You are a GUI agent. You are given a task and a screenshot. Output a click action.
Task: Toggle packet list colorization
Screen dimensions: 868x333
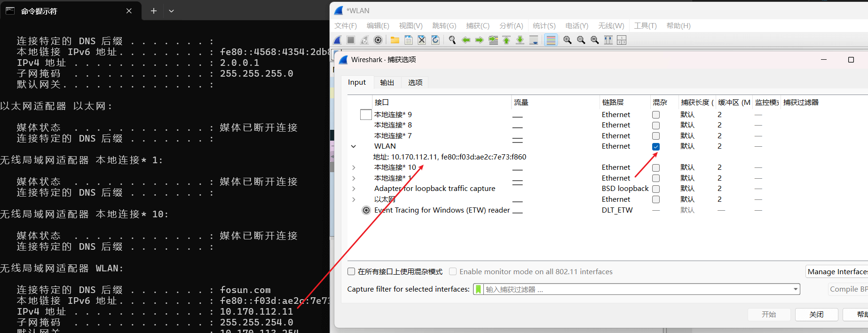coord(551,40)
